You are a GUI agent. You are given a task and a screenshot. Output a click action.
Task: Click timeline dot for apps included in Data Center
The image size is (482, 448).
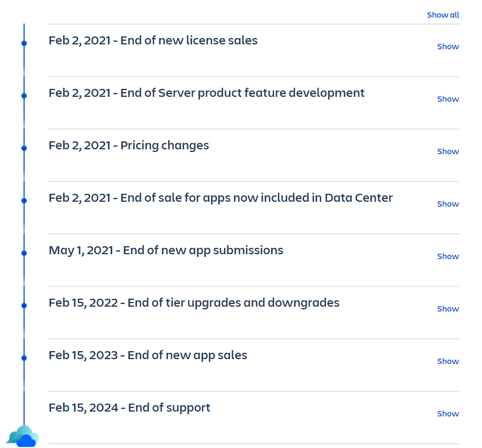[24, 201]
